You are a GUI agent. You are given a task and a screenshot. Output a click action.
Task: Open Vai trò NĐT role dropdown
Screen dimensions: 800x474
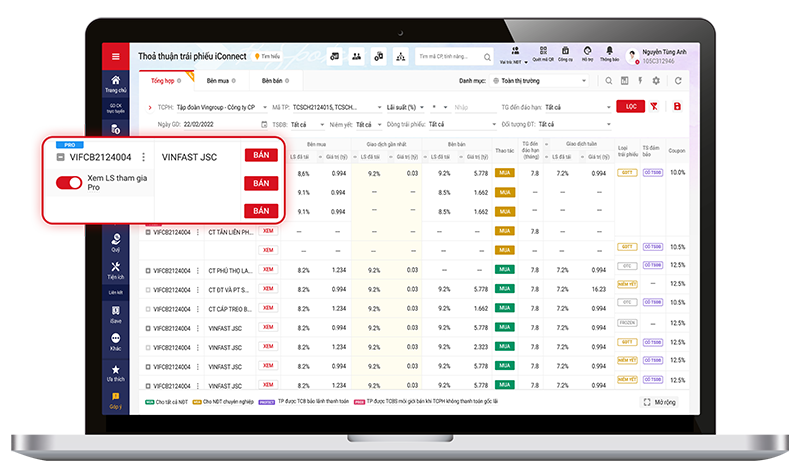514,55
